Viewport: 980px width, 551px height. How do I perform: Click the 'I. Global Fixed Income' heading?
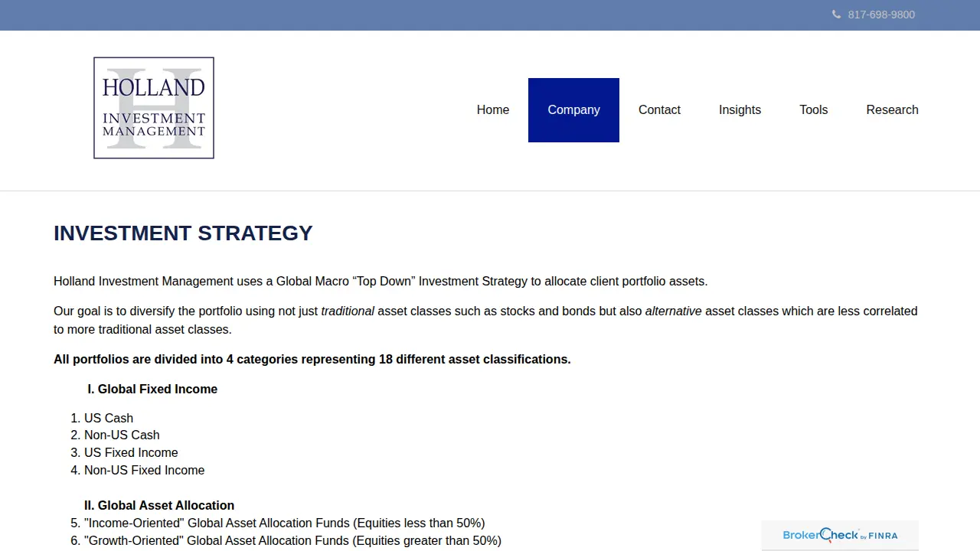coord(152,389)
